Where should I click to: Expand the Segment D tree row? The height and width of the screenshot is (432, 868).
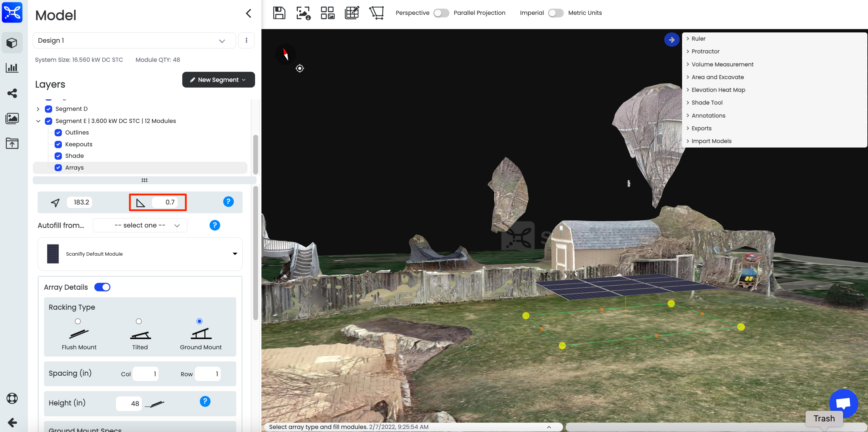click(x=38, y=109)
